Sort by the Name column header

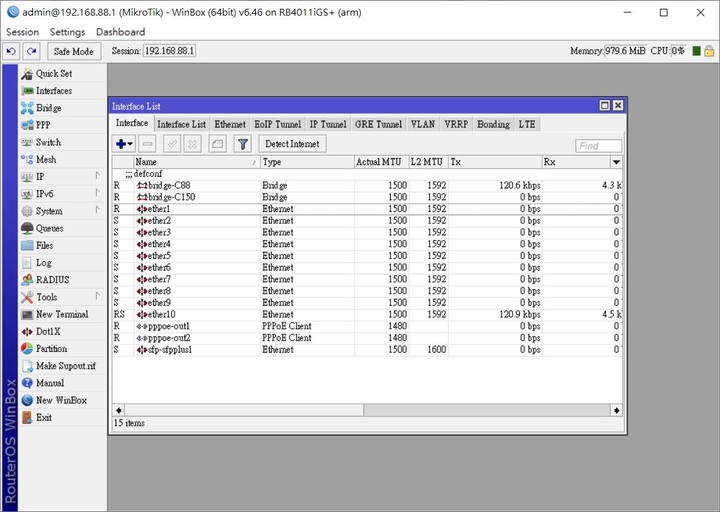click(197, 162)
